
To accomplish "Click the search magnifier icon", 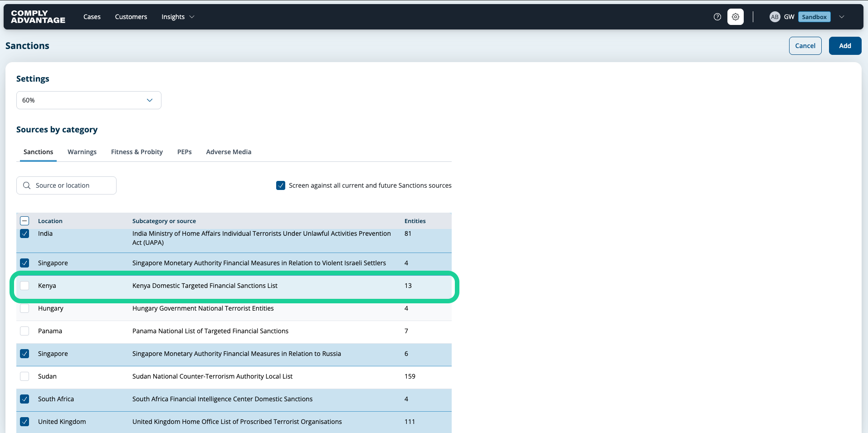I will coord(27,185).
